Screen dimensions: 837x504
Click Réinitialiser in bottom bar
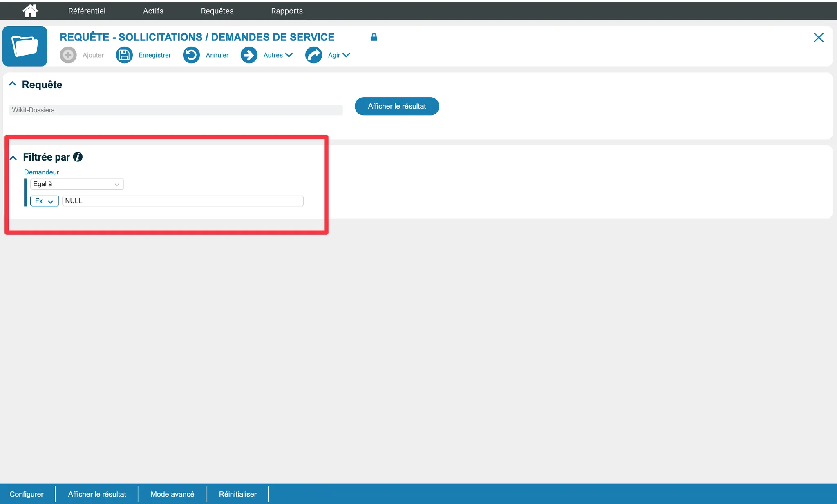(x=238, y=494)
